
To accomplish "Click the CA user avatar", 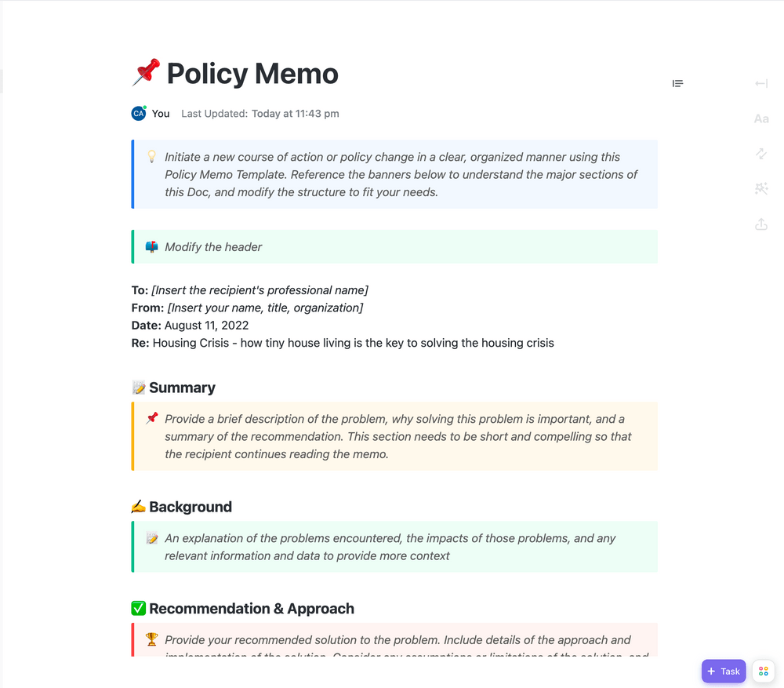I will pyautogui.click(x=139, y=113).
